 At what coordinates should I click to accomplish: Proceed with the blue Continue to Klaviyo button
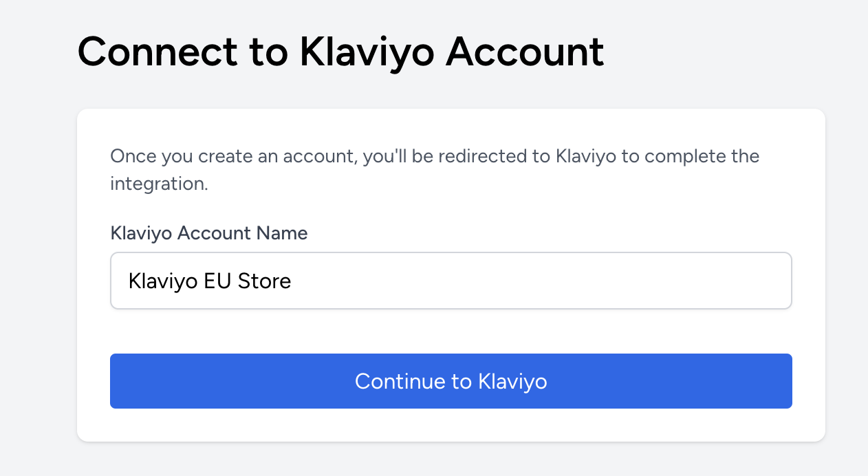pos(451,381)
